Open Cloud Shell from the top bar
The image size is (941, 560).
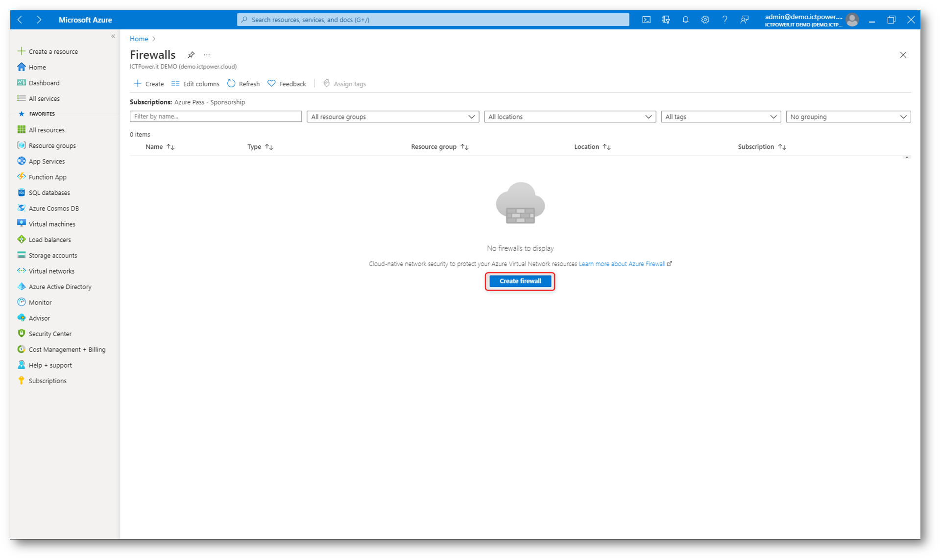pyautogui.click(x=646, y=20)
